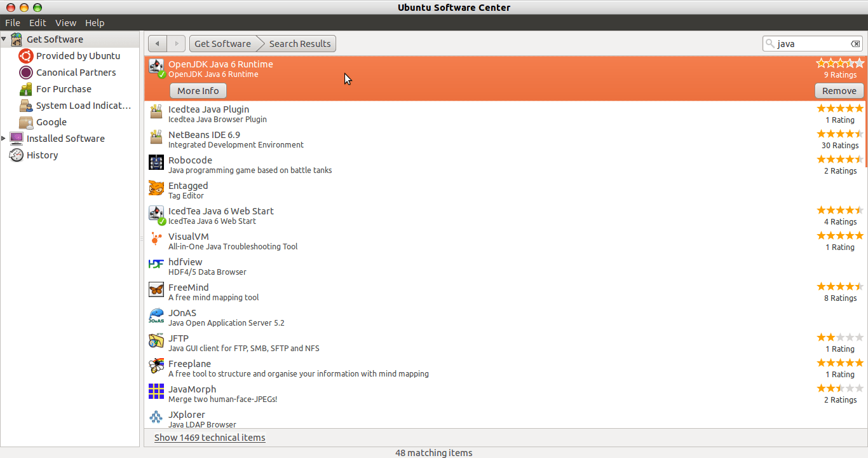Open History in the sidebar
This screenshot has width=868, height=458.
tap(43, 155)
